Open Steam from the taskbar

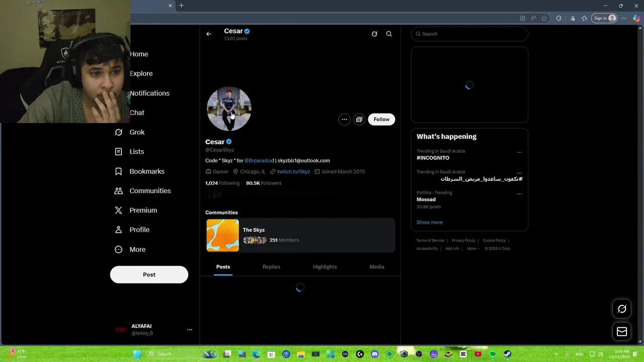pos(507,354)
